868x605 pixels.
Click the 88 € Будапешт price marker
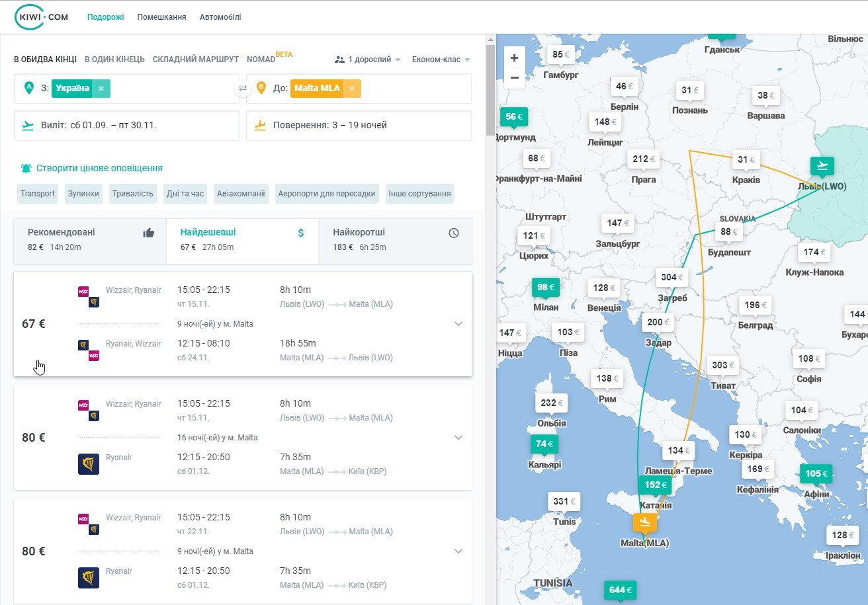[730, 232]
